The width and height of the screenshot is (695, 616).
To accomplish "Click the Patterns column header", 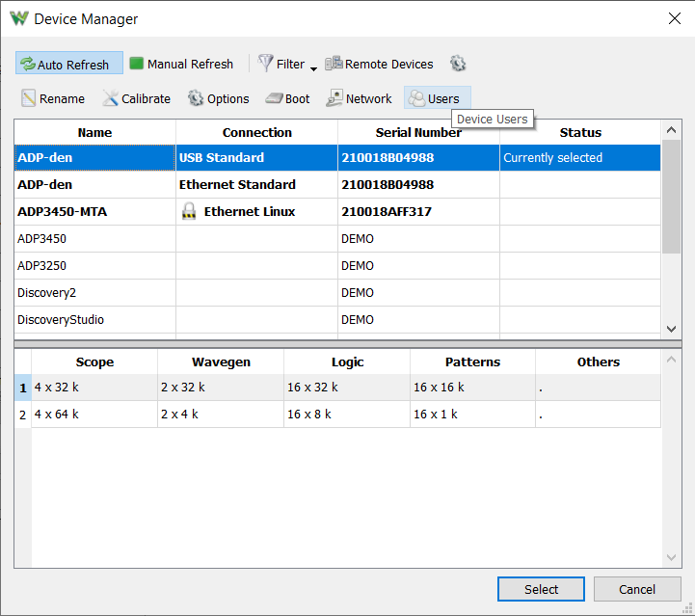I will pyautogui.click(x=472, y=362).
